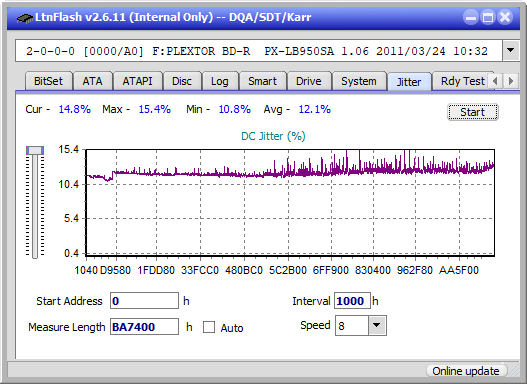Click the 480BC0 x-axis label
The height and width of the screenshot is (384, 527).
244,270
